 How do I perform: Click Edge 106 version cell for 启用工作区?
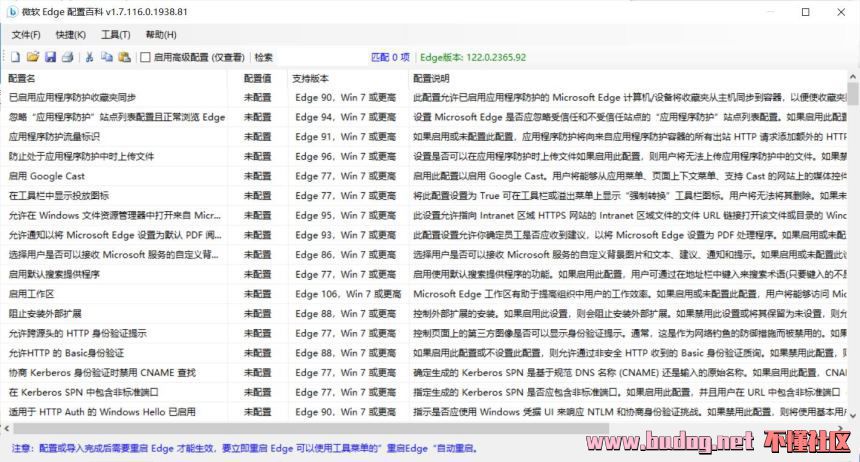[348, 294]
